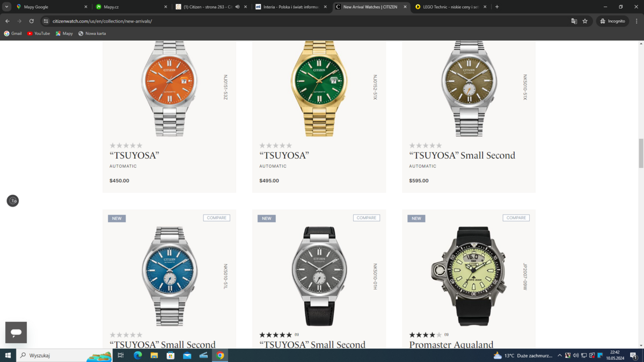Show hidden system tray icons chevron
Image resolution: width=644 pixels, height=362 pixels.
(559, 356)
